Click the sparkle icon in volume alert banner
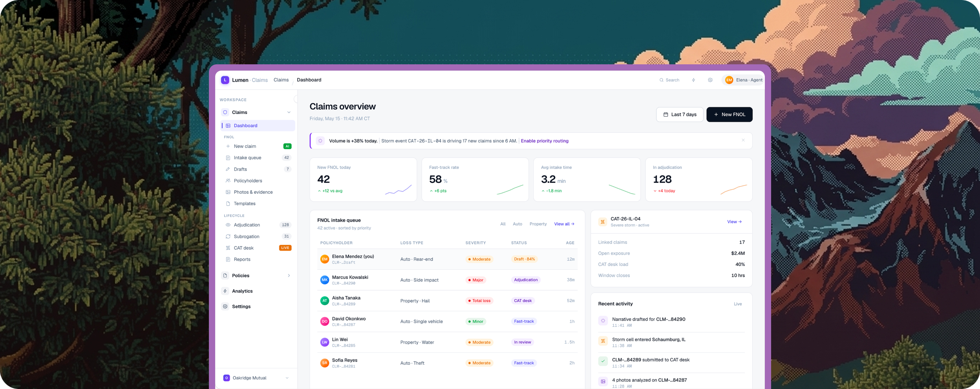Viewport: 980px width, 389px height. 320,141
